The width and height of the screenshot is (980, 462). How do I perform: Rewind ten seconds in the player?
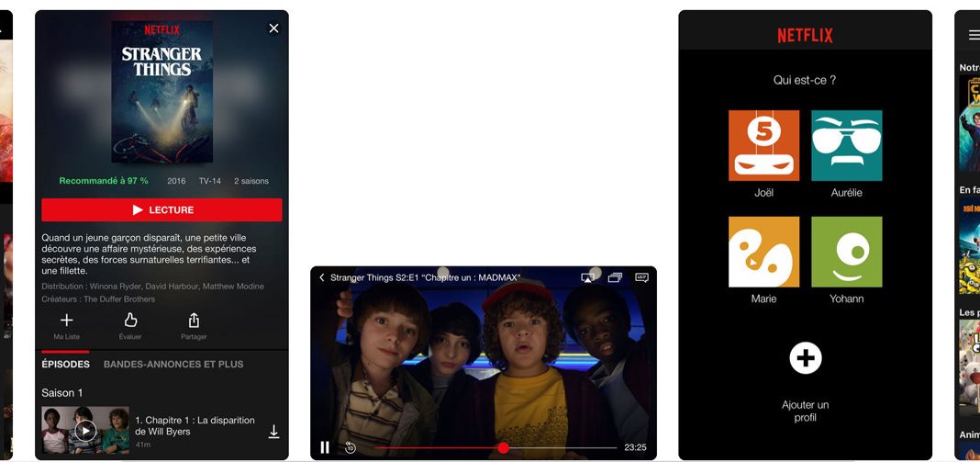350,447
